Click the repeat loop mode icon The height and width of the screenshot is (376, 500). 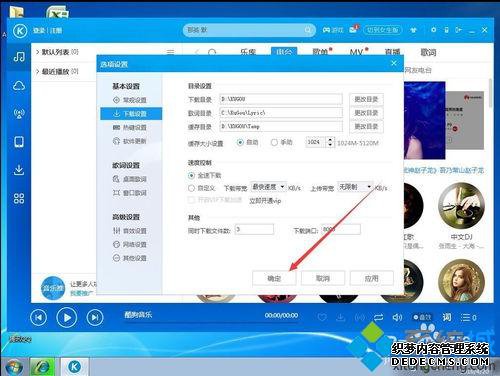pos(378,317)
